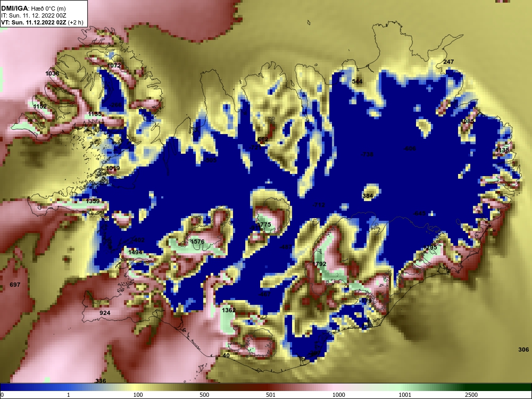Viewport: 532px width, 399px height.
Task: Click the 306 value over the southeast sea
Action: (523, 350)
